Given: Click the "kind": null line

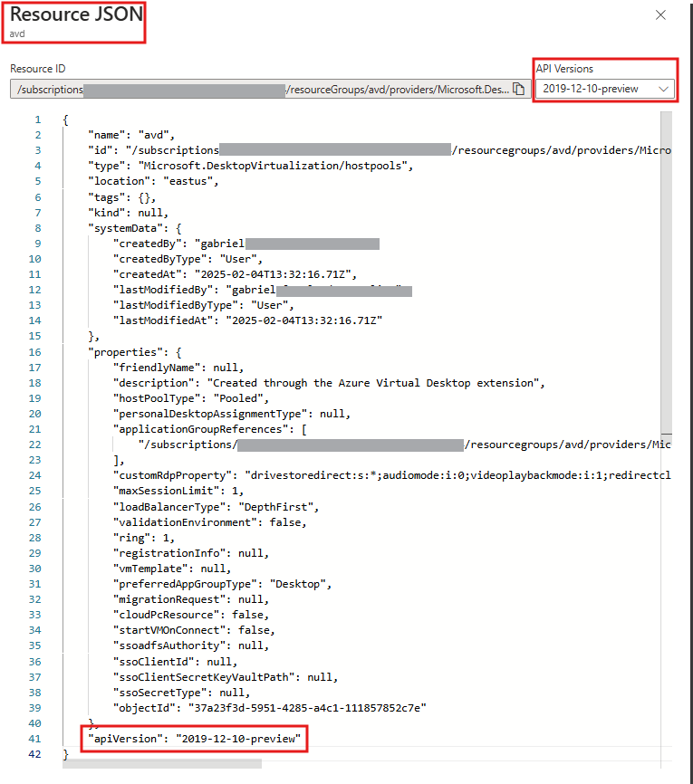Looking at the screenshot, I should point(128,213).
